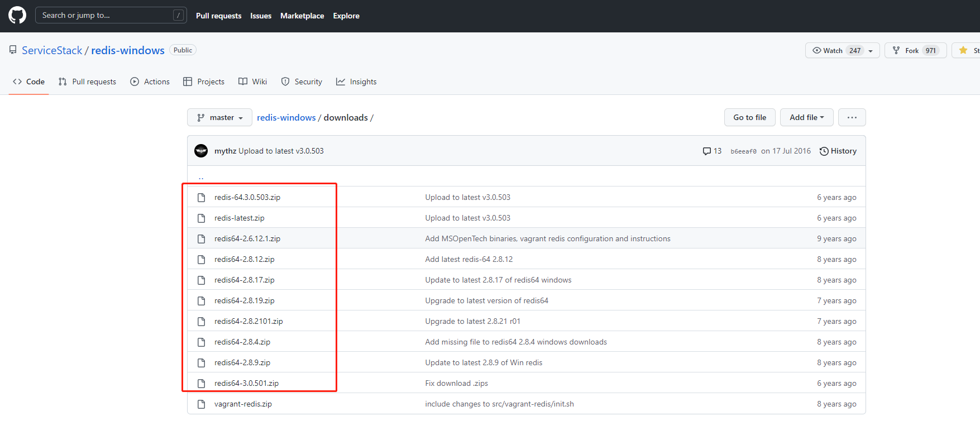
Task: Open commit hash b6eeaf0
Action: pos(743,151)
